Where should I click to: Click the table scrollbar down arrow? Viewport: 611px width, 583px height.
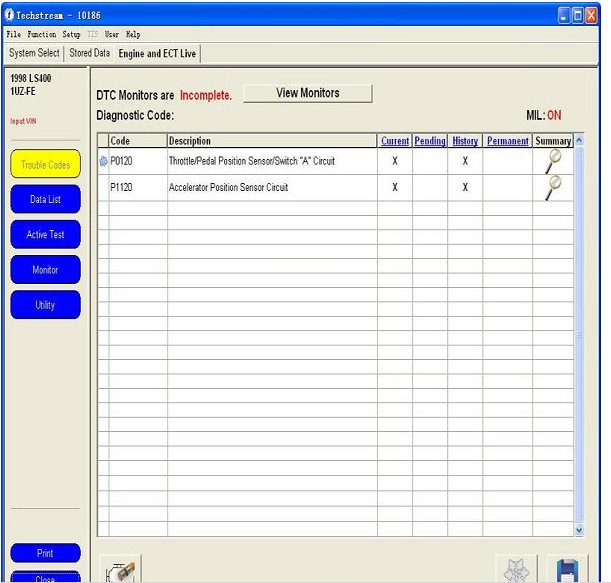[x=579, y=530]
